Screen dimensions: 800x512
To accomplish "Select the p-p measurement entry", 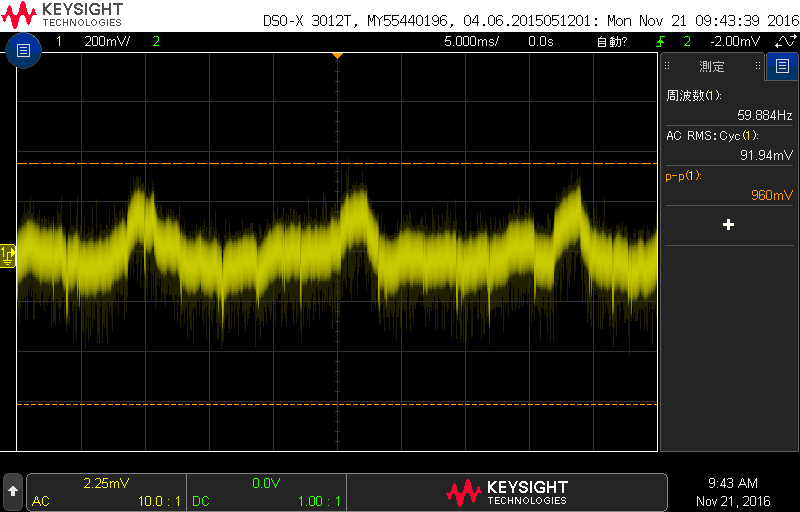I will (x=728, y=185).
